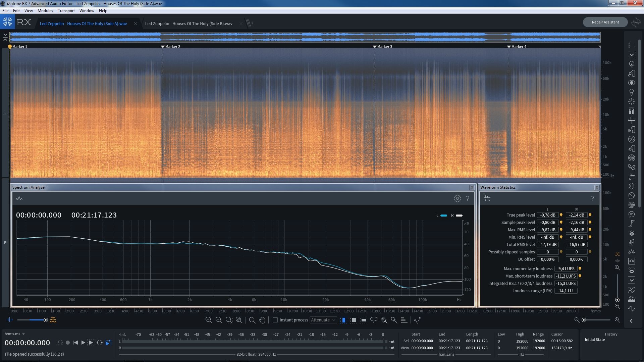This screenshot has height=362, width=644.
Task: Open the Spectral Repair plus-box icon
Action: 632,261
